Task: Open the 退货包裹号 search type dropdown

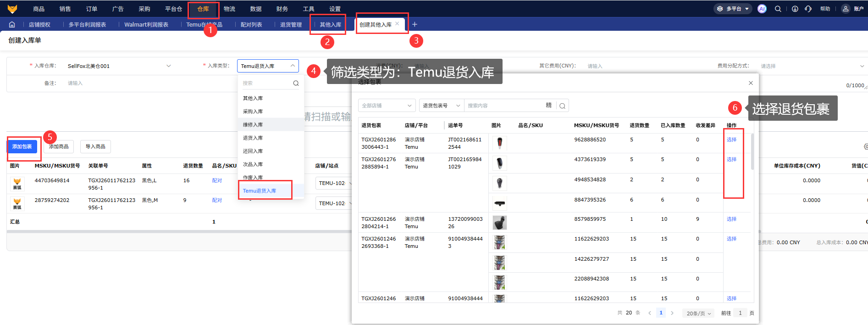Action: click(x=441, y=106)
